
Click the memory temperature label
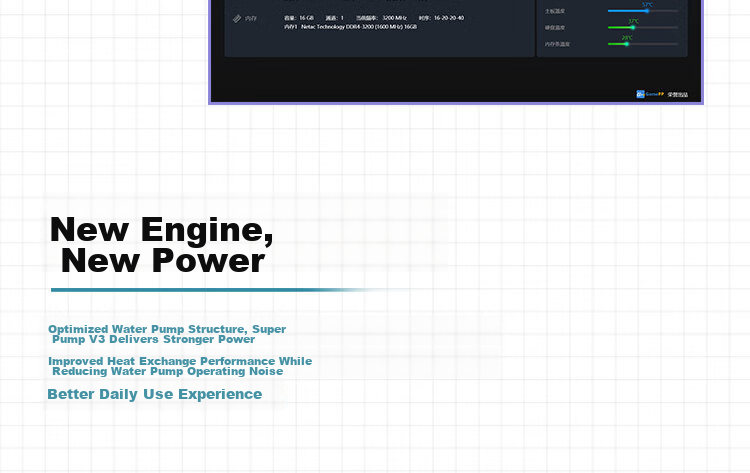click(557, 44)
